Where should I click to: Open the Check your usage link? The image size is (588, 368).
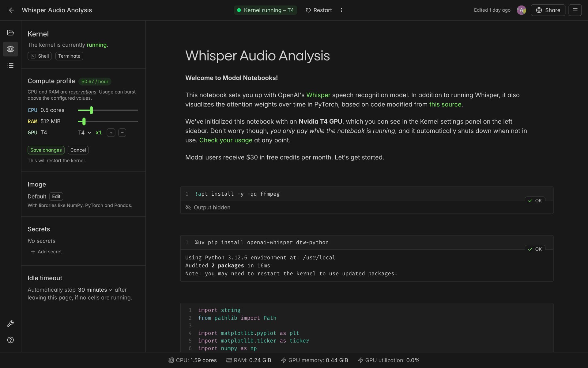pyautogui.click(x=226, y=140)
